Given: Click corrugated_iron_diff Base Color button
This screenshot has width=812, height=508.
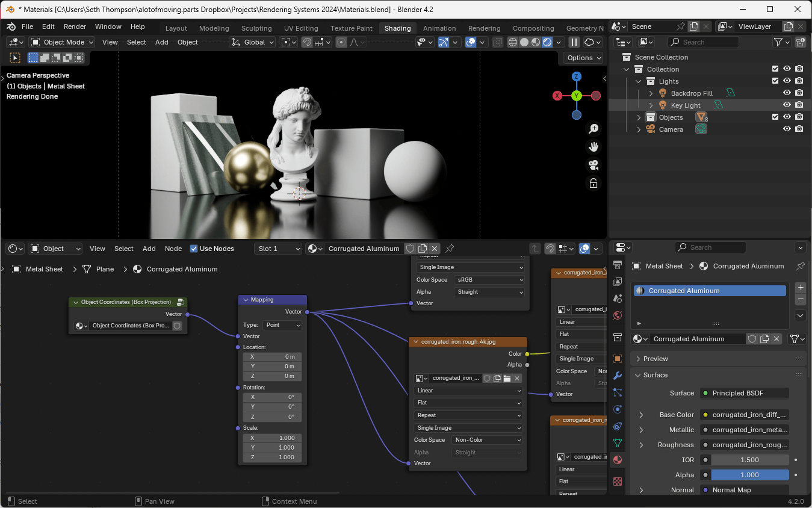Looking at the screenshot, I should pos(745,415).
